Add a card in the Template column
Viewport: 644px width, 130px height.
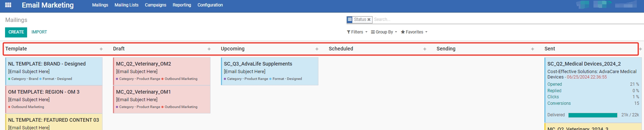[x=101, y=49]
